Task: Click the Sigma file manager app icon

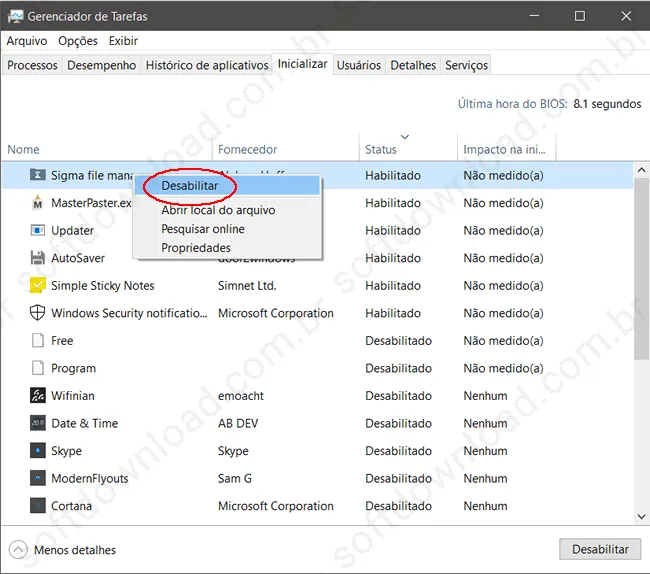Action: (x=38, y=176)
